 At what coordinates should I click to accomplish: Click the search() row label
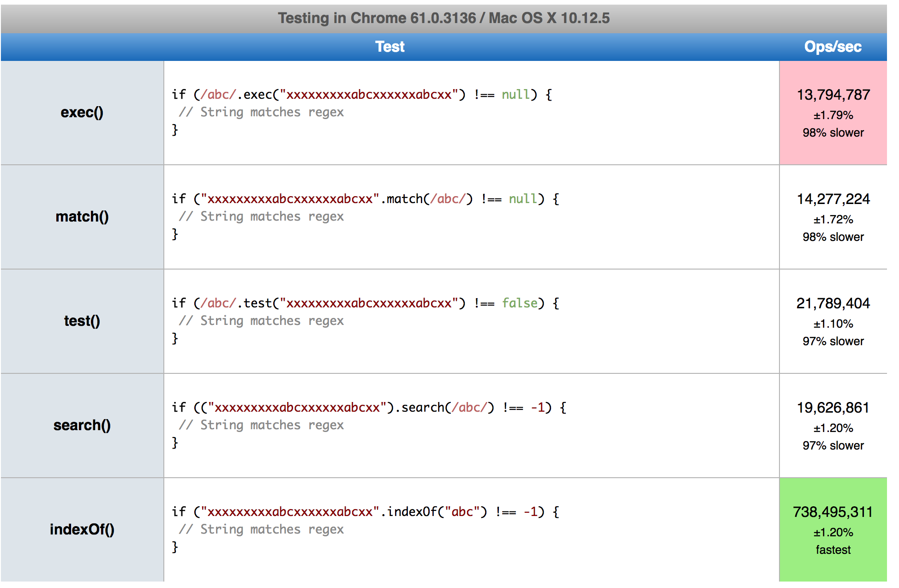point(82,426)
